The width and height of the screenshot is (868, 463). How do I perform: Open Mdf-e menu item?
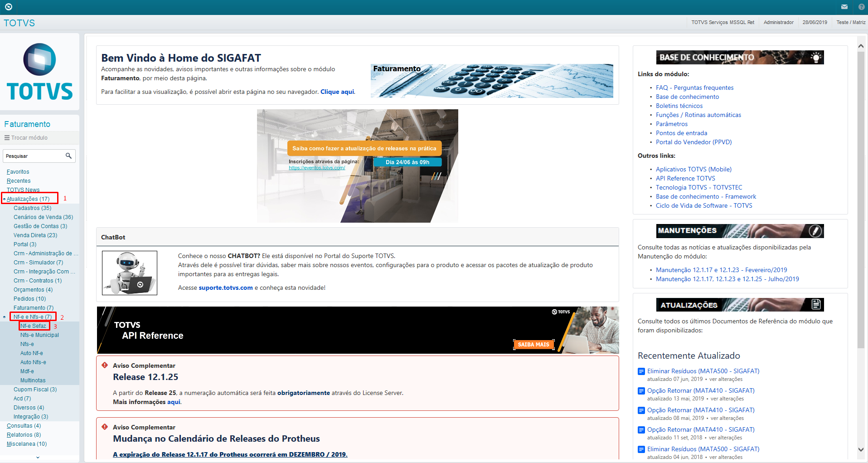click(x=27, y=371)
